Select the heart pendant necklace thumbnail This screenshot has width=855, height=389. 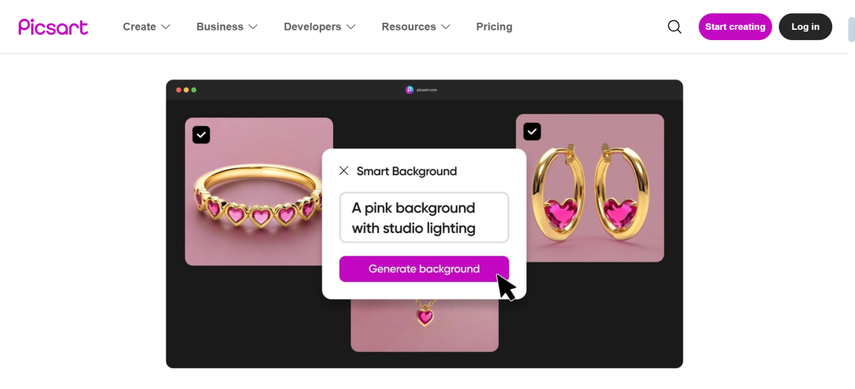[424, 326]
